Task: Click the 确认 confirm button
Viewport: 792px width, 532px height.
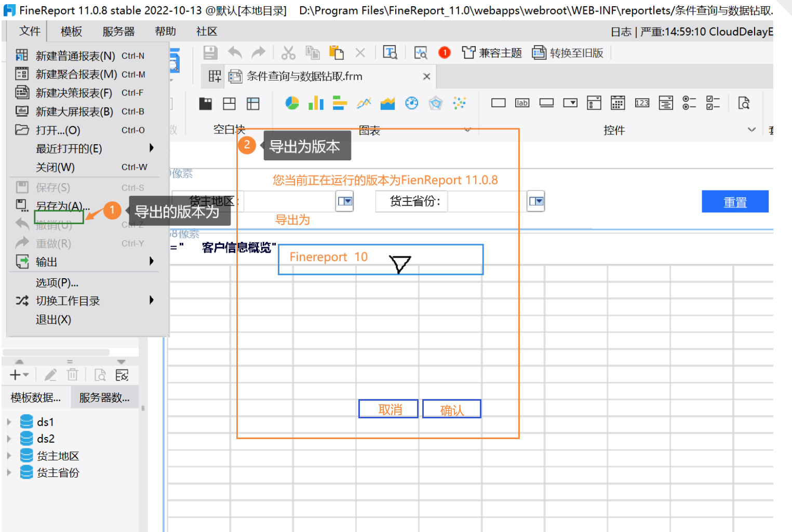Action: point(452,409)
